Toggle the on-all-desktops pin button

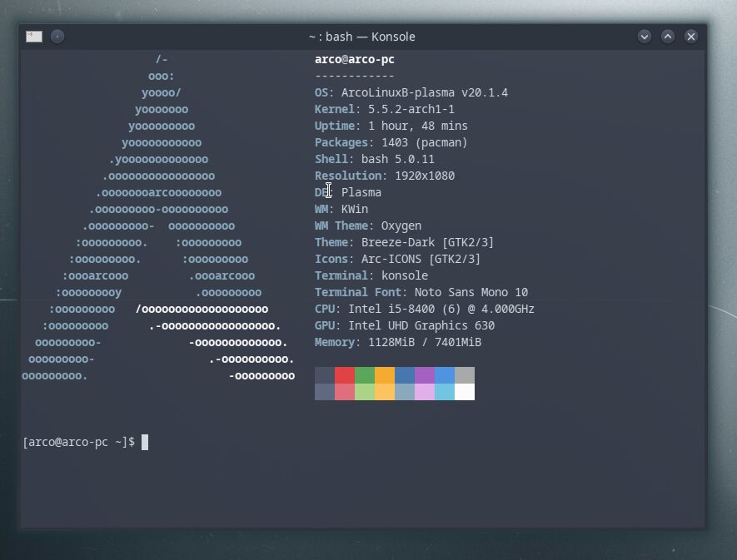coord(57,37)
